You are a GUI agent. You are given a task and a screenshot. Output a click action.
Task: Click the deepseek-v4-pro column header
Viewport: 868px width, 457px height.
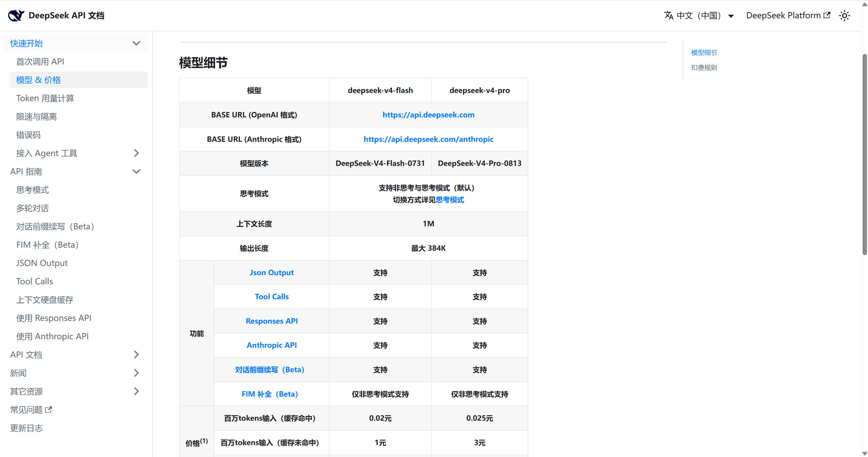pos(480,90)
